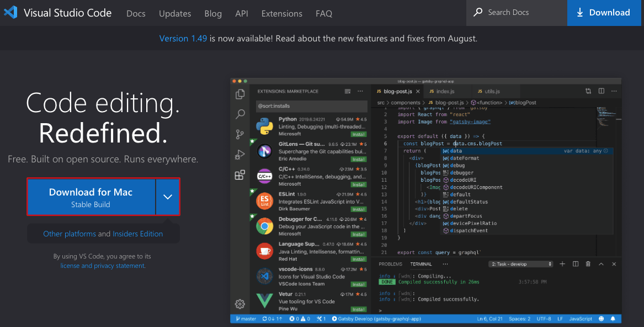Click the plus icon to add a terminal
Image resolution: width=644 pixels, height=327 pixels.
562,264
